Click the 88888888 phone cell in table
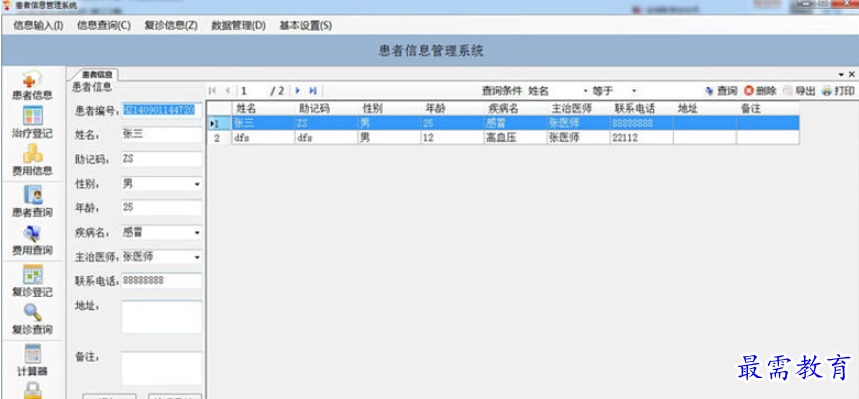This screenshot has height=399, width=859. tap(641, 123)
